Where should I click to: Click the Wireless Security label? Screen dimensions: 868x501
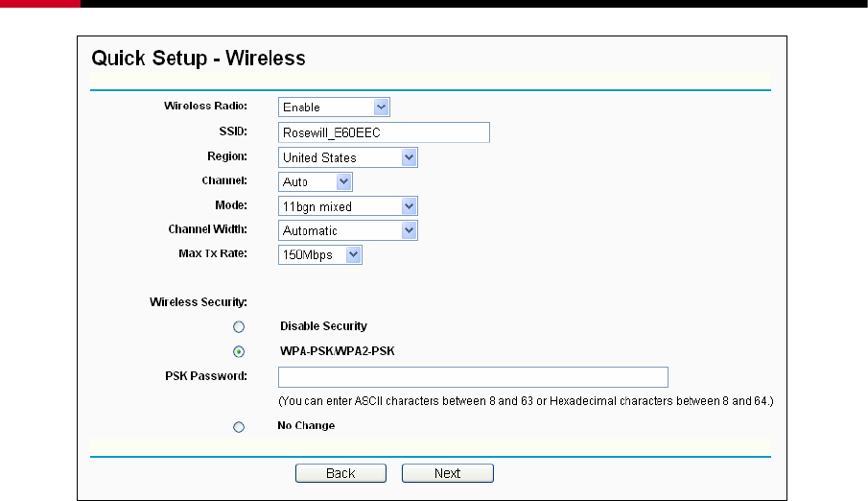tap(199, 302)
